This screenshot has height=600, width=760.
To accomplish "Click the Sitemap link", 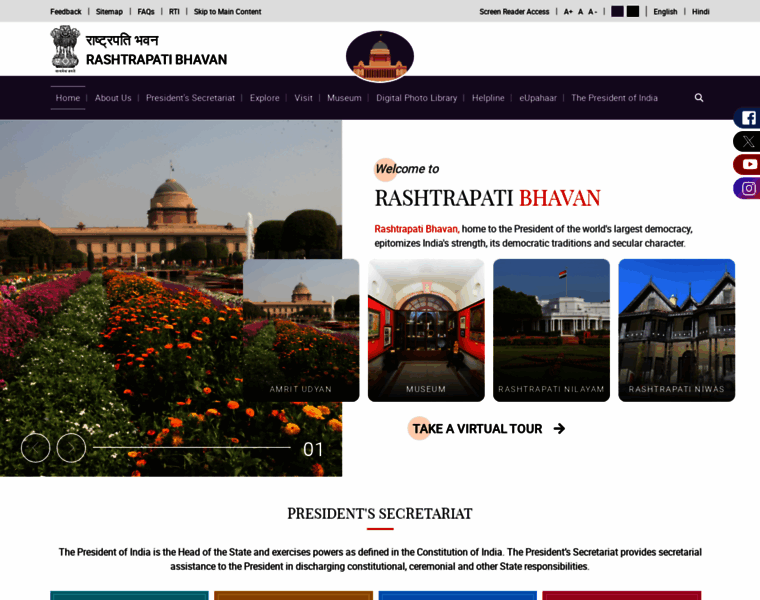I will click(109, 12).
